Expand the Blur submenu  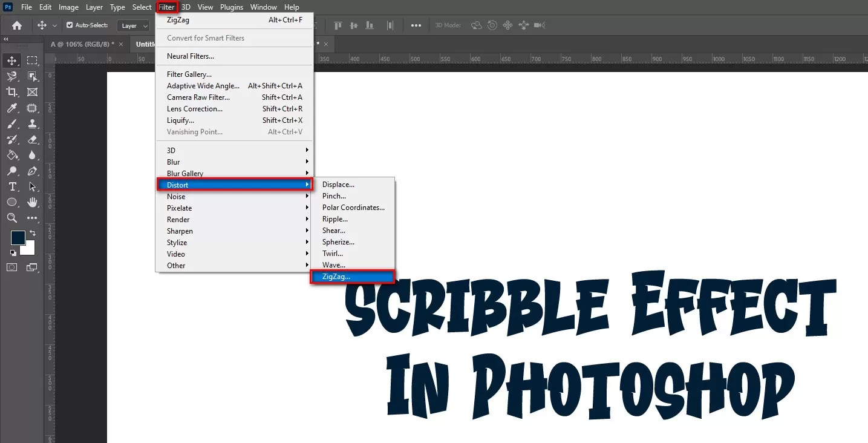[235, 162]
